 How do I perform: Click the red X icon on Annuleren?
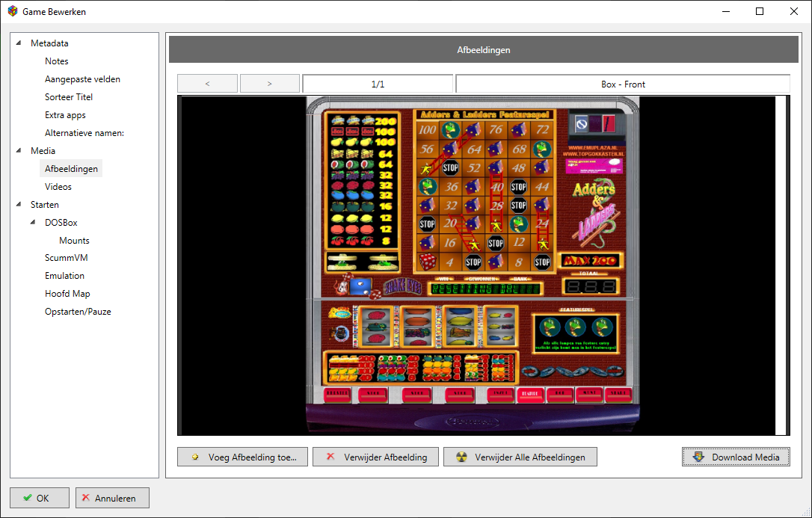click(x=86, y=498)
